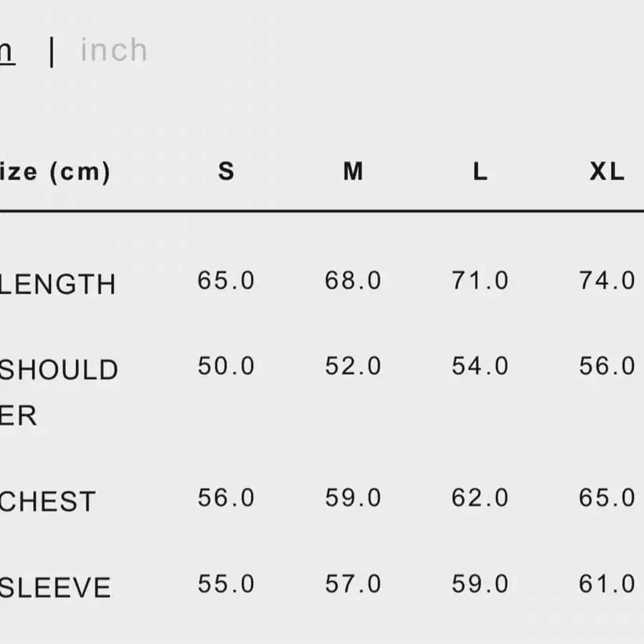Viewport: 644px width, 644px height.
Task: Click the M size column header
Action: click(353, 172)
